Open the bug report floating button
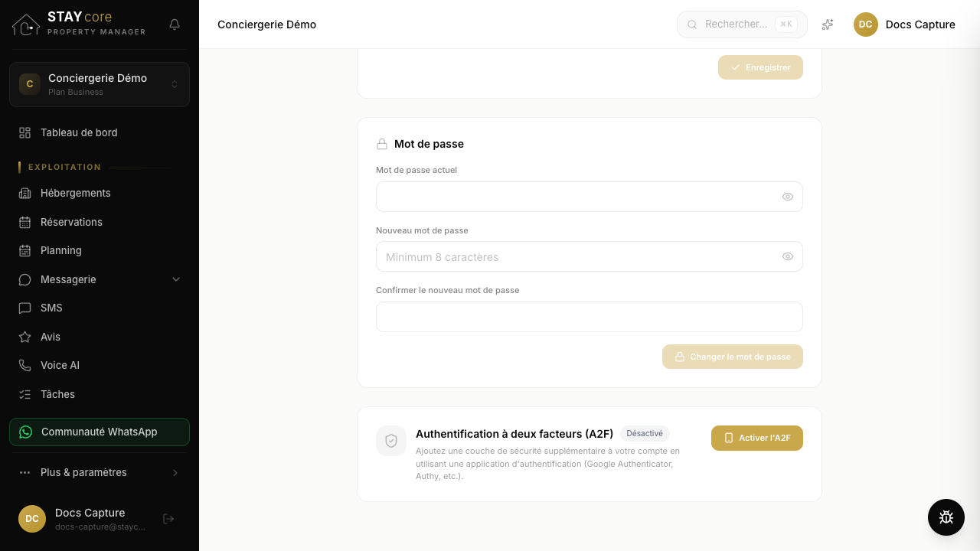The width and height of the screenshot is (980, 551). (946, 517)
